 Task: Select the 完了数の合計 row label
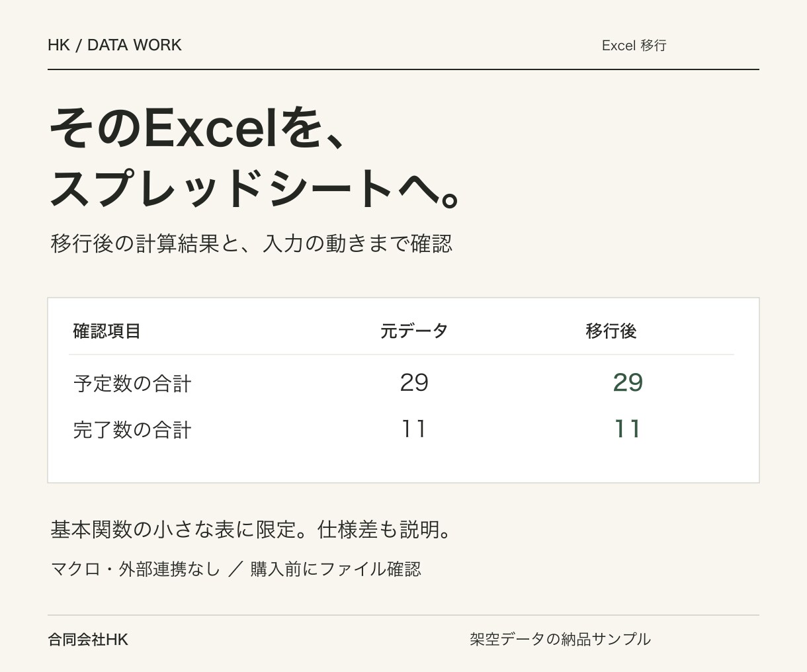(x=132, y=430)
